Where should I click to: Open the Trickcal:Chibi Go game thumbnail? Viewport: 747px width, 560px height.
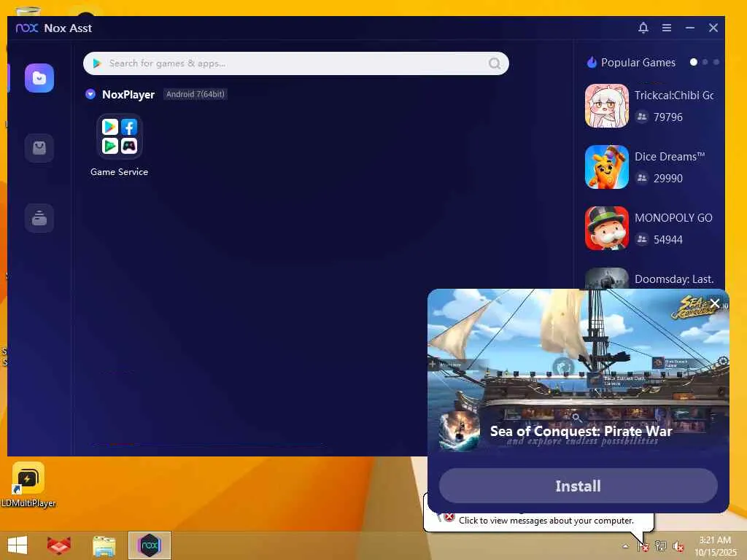click(x=607, y=106)
